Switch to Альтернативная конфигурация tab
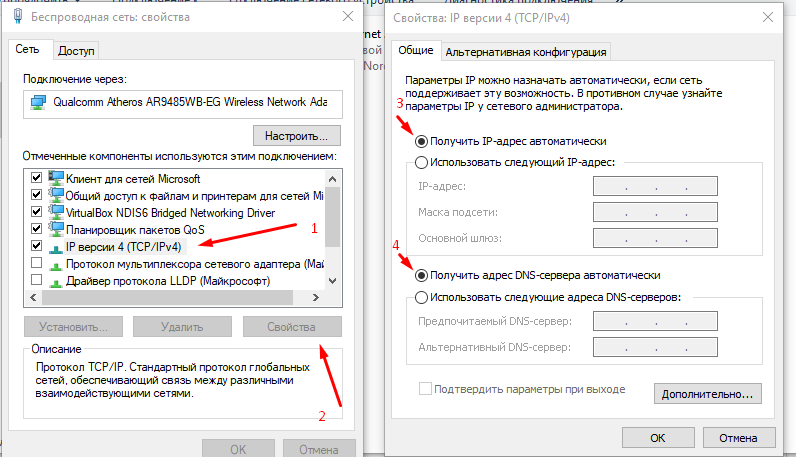 click(x=525, y=52)
